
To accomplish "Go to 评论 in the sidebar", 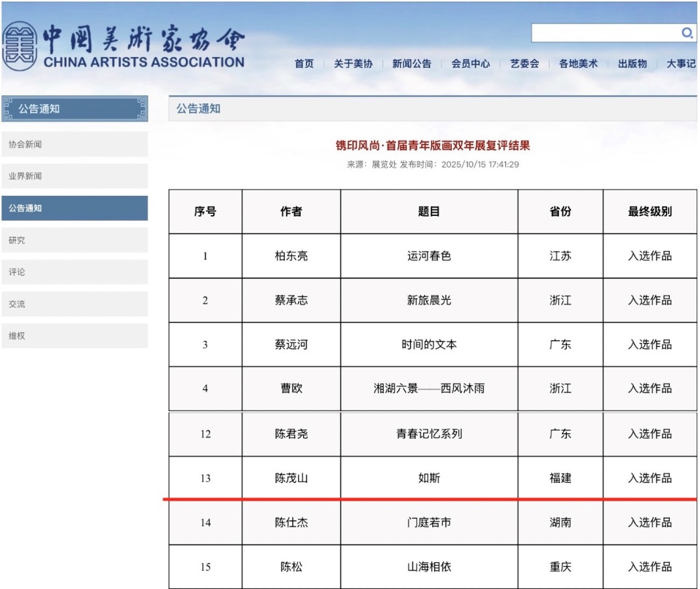I will point(74,272).
